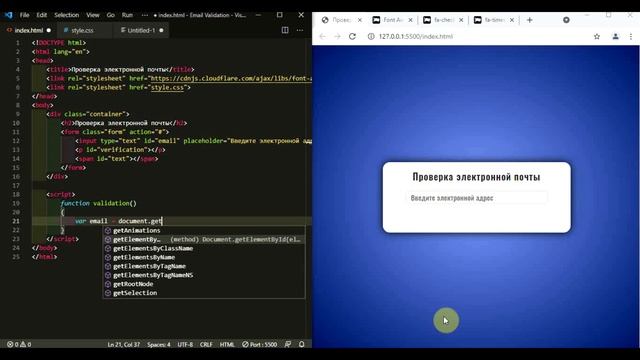Change language mode via HTML entry

pyautogui.click(x=227, y=344)
